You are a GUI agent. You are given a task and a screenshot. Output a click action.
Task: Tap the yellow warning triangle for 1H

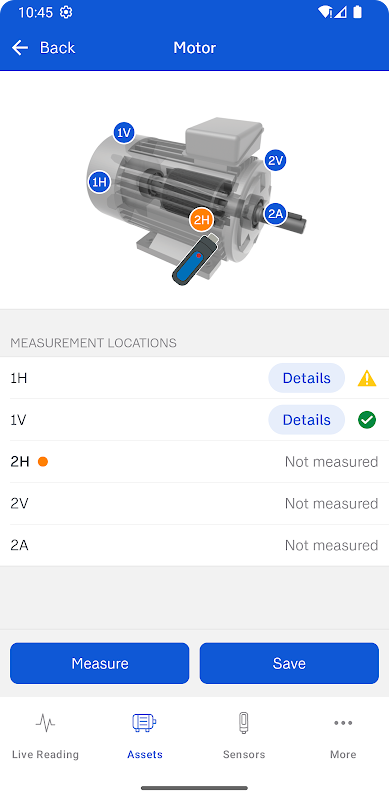367,379
